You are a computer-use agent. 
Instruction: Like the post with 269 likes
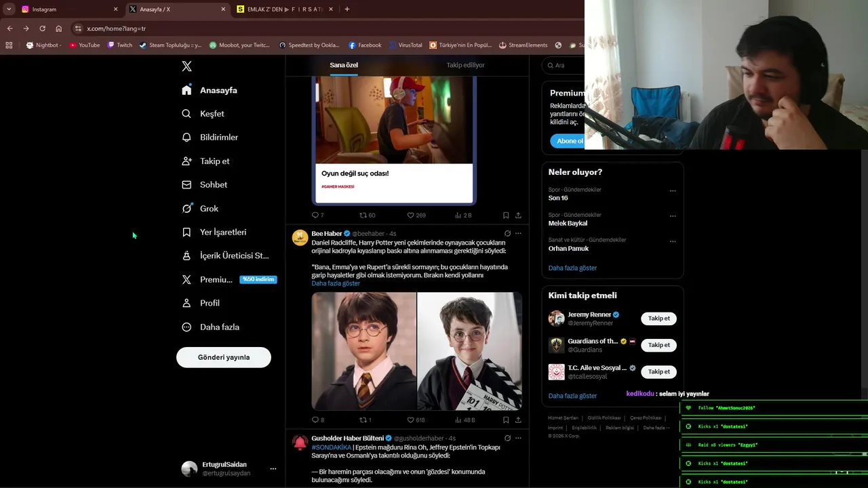(416, 215)
